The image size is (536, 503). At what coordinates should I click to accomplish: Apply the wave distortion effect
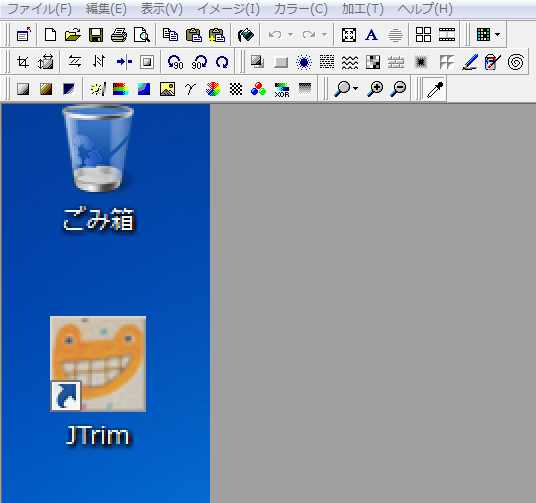click(350, 63)
